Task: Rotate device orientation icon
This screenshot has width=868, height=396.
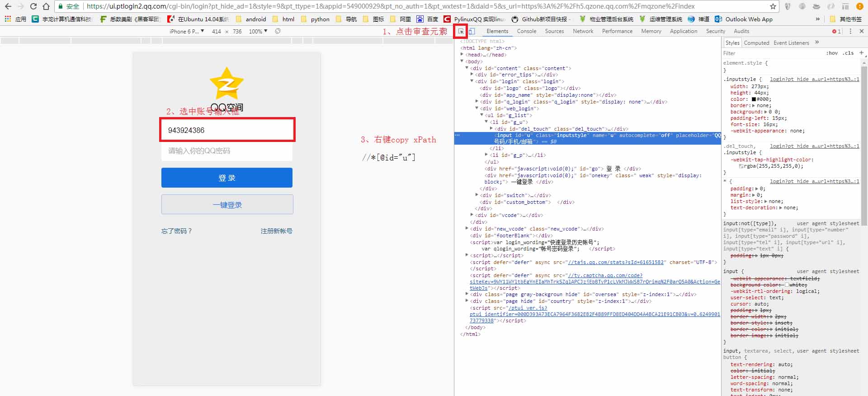Action: 278,31
